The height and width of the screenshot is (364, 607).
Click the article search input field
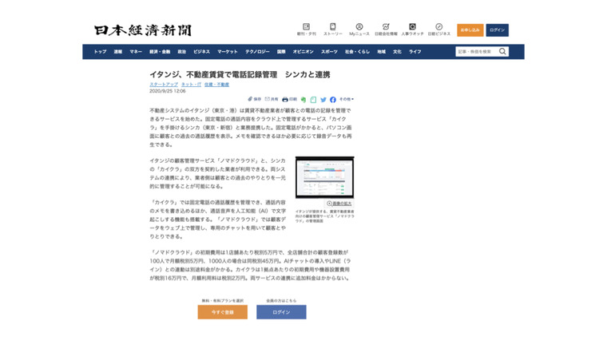point(476,52)
